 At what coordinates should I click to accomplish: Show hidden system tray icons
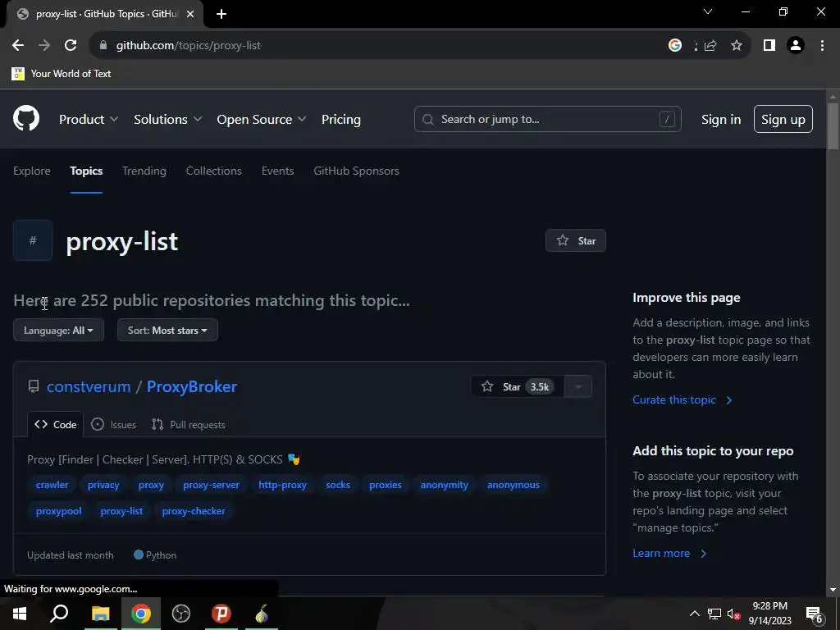pyautogui.click(x=694, y=614)
